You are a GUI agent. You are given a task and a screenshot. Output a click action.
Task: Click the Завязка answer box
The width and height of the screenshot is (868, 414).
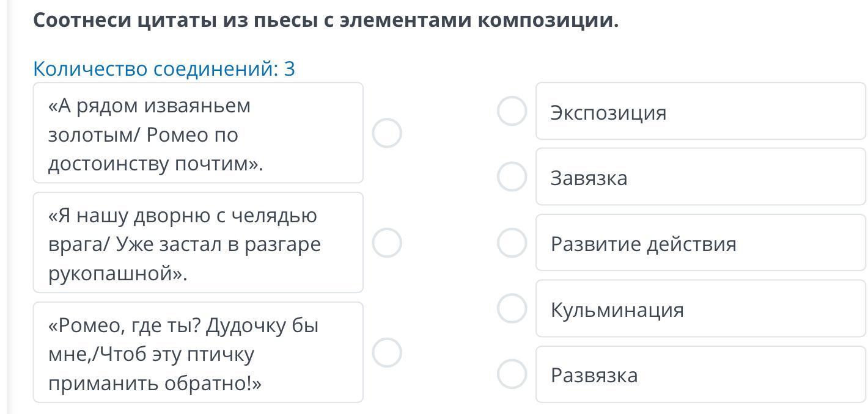coord(700,178)
